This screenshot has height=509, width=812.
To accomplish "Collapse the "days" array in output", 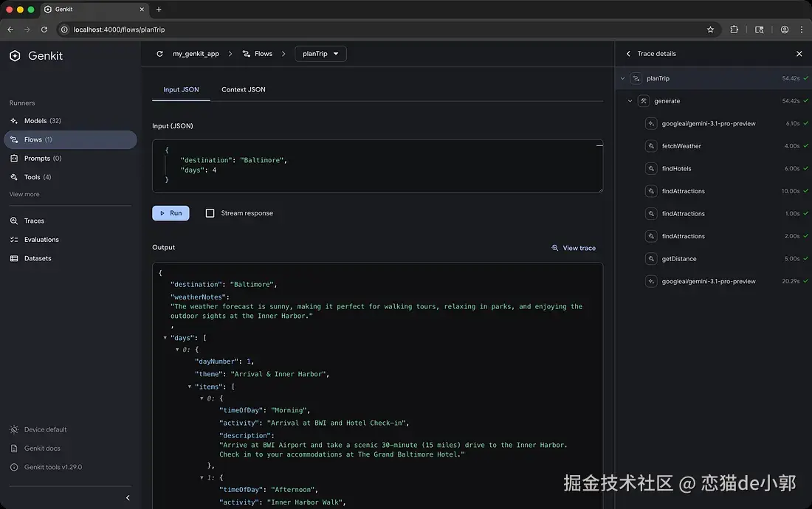I will (165, 338).
